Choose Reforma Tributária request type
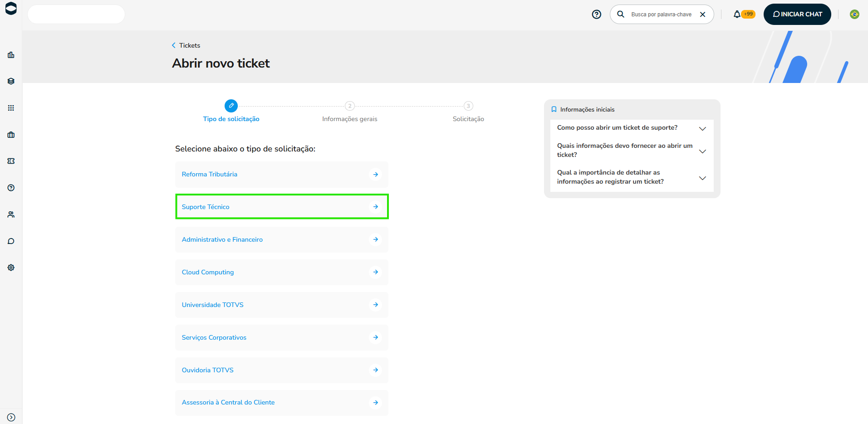868x424 pixels. click(282, 175)
